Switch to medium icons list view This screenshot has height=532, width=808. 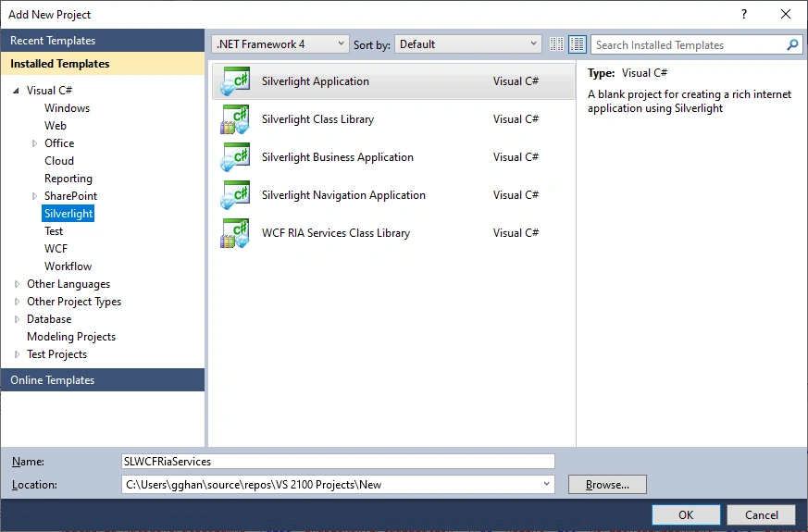578,44
